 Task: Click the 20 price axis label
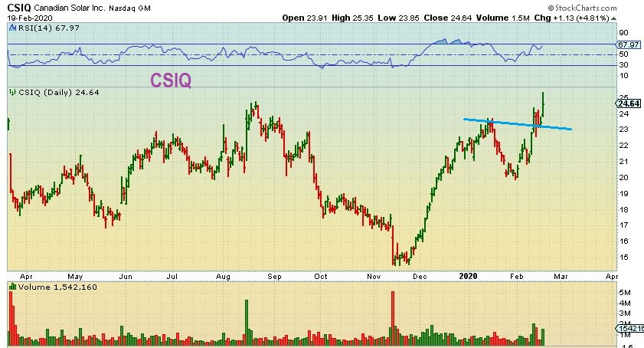[623, 178]
